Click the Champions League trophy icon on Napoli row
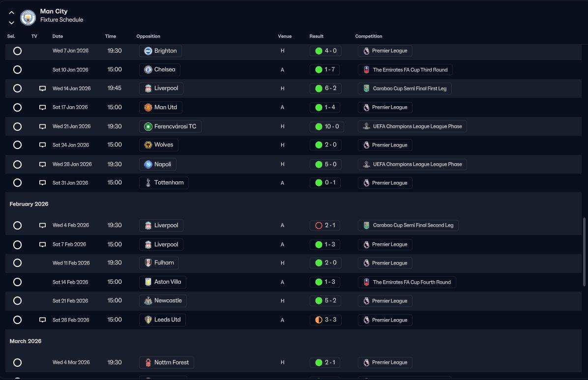Viewport: 588px width, 380px height. [x=366, y=164]
